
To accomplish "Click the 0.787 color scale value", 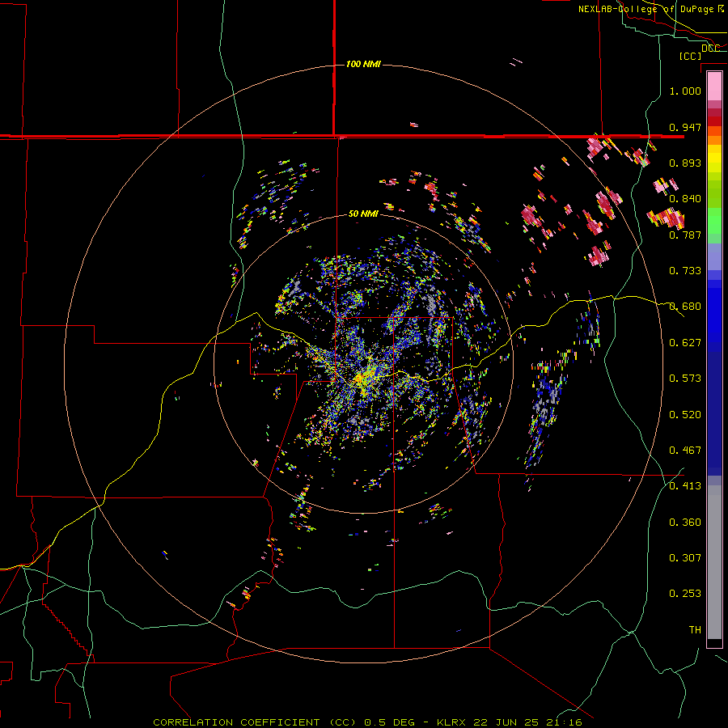I will coord(685,235).
